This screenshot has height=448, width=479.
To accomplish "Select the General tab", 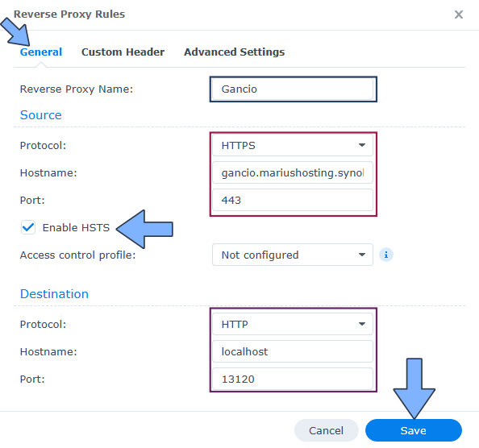I will pos(41,52).
